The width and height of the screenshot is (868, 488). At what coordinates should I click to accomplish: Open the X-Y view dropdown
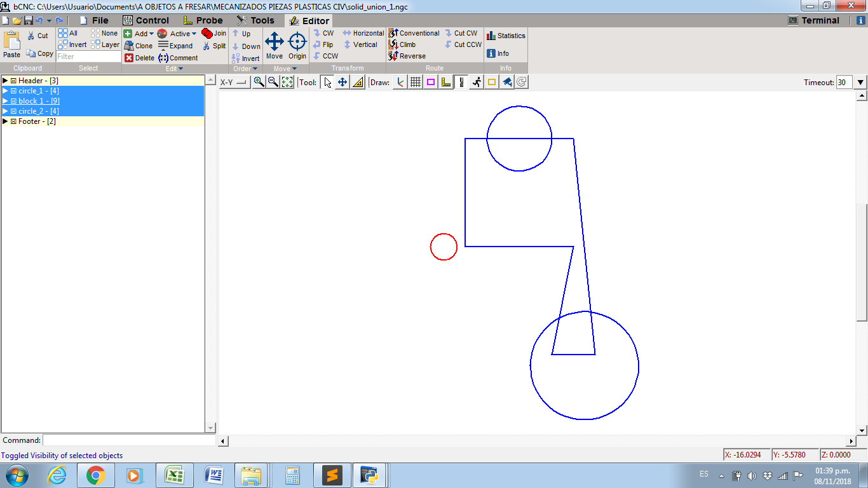point(234,82)
